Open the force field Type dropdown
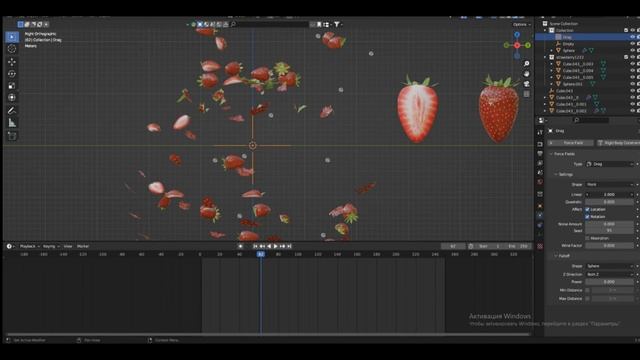Image resolution: width=640 pixels, height=360 pixels. [x=610, y=164]
